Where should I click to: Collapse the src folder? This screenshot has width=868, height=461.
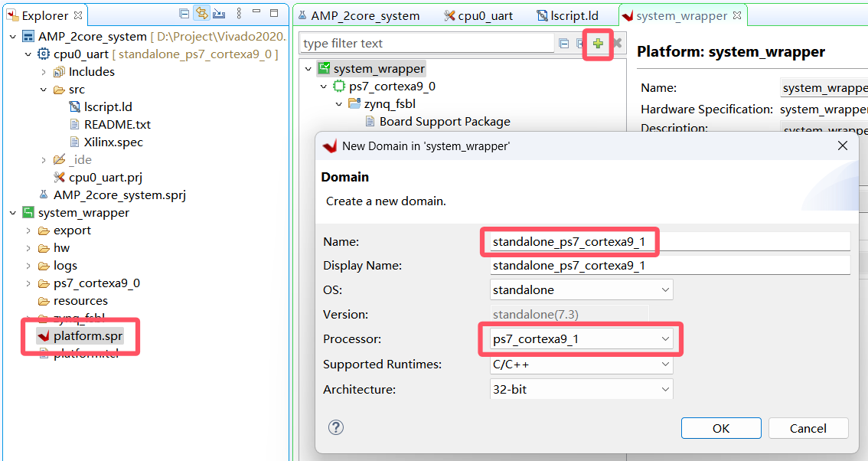[x=44, y=90]
